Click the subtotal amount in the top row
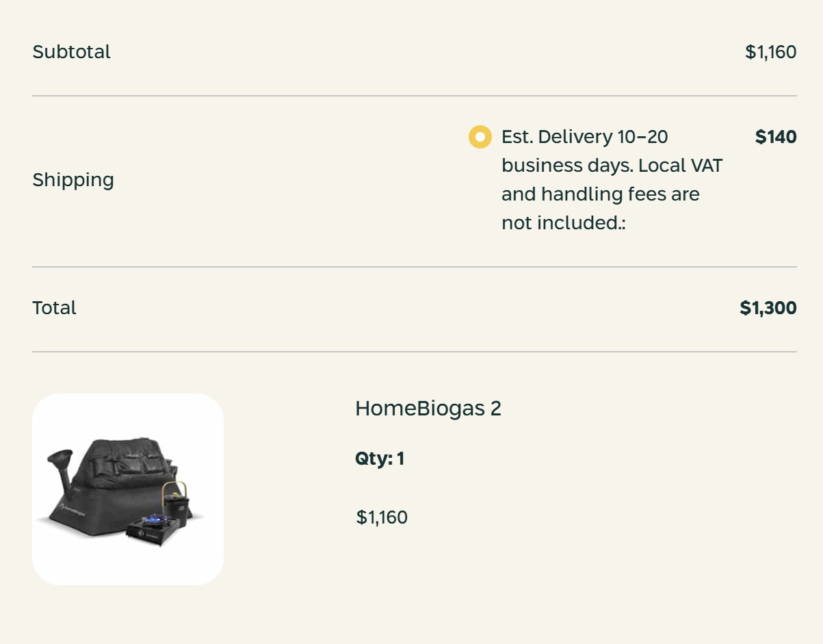This screenshot has height=644, width=823. point(770,52)
